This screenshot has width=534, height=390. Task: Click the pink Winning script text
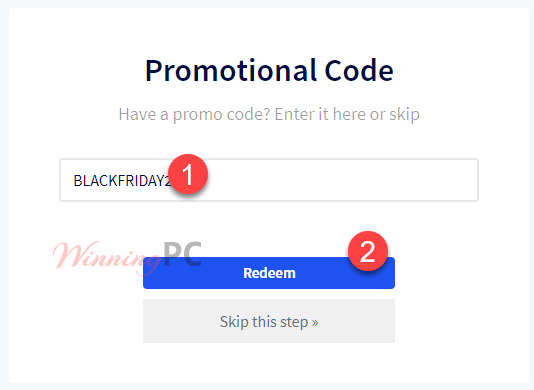click(x=107, y=258)
